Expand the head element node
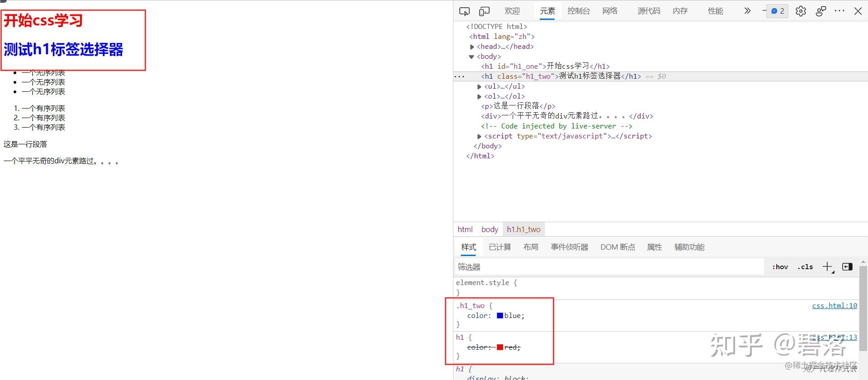This screenshot has width=868, height=380. [472, 47]
